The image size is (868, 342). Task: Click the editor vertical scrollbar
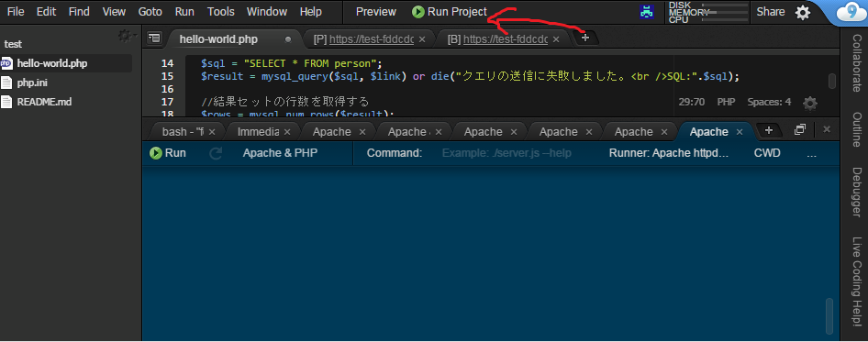[x=831, y=81]
